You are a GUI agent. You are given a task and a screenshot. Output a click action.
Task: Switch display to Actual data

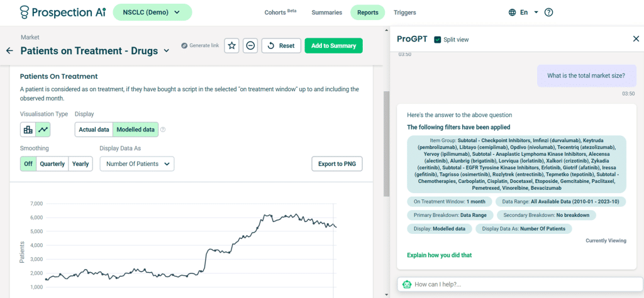[x=94, y=130]
